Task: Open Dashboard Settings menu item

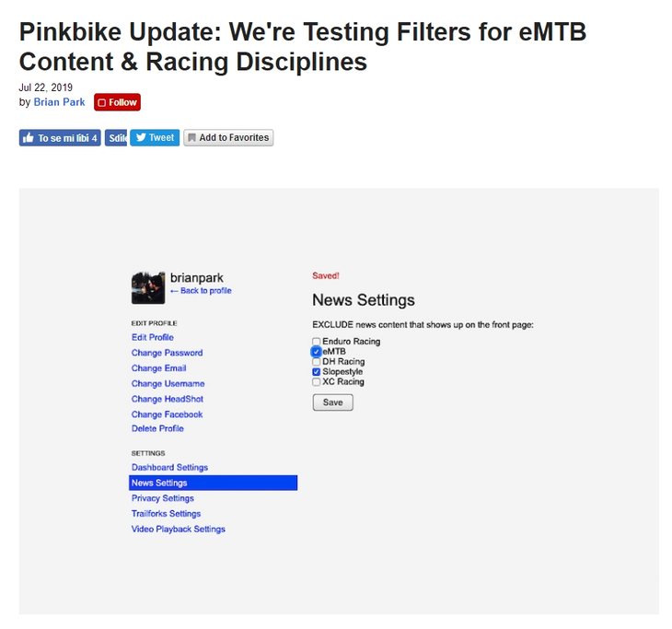Action: click(169, 468)
